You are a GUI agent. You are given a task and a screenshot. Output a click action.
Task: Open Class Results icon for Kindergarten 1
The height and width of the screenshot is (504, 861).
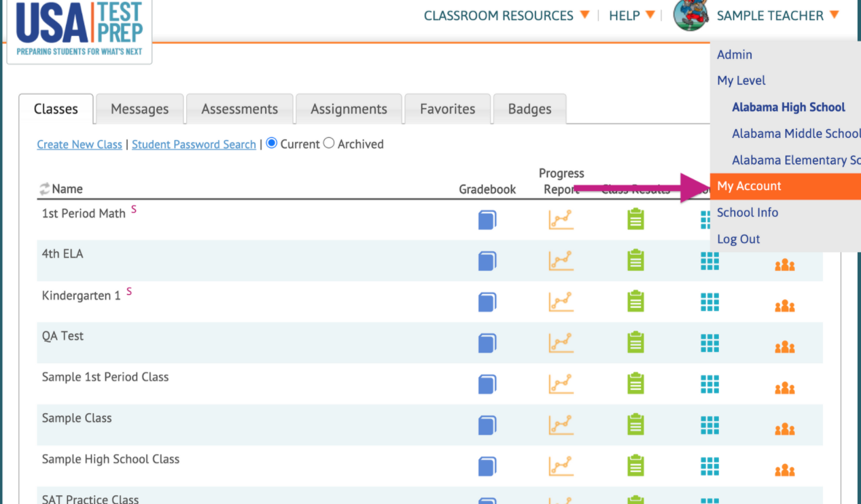635,301
